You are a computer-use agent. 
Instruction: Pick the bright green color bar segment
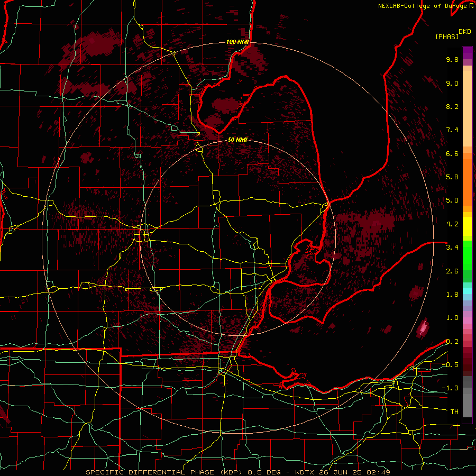click(467, 255)
